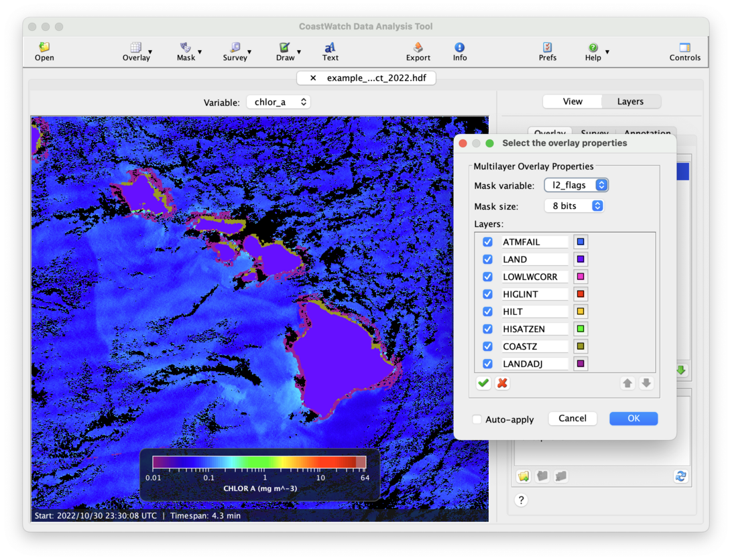Toggle the HIGLINT layer checkbox
The width and height of the screenshot is (732, 560).
(487, 294)
